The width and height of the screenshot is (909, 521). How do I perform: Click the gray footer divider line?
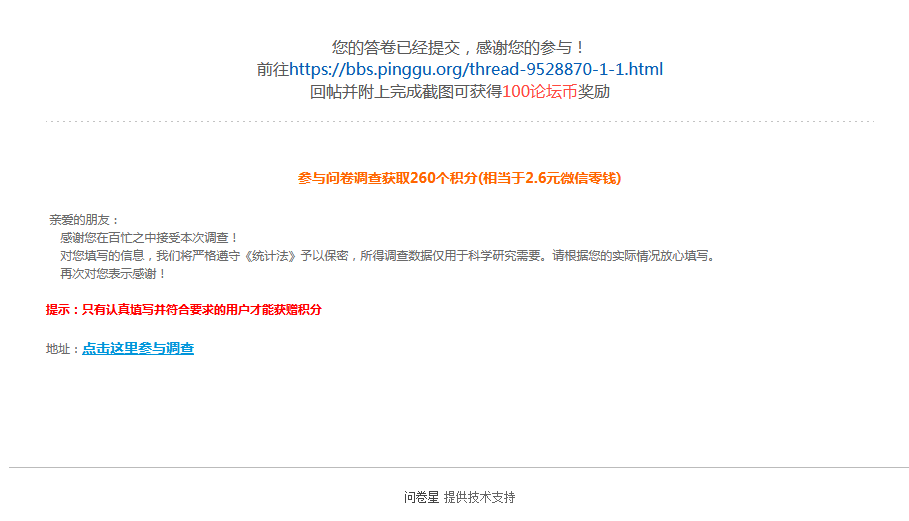pos(459,467)
